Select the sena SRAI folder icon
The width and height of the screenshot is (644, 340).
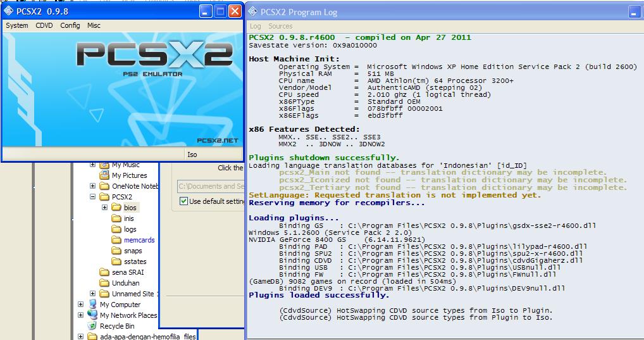tap(104, 272)
